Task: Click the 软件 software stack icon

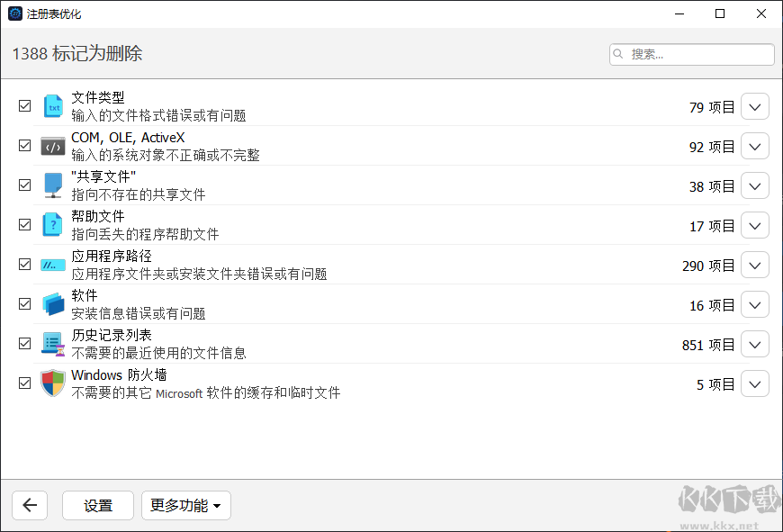Action: [53, 303]
